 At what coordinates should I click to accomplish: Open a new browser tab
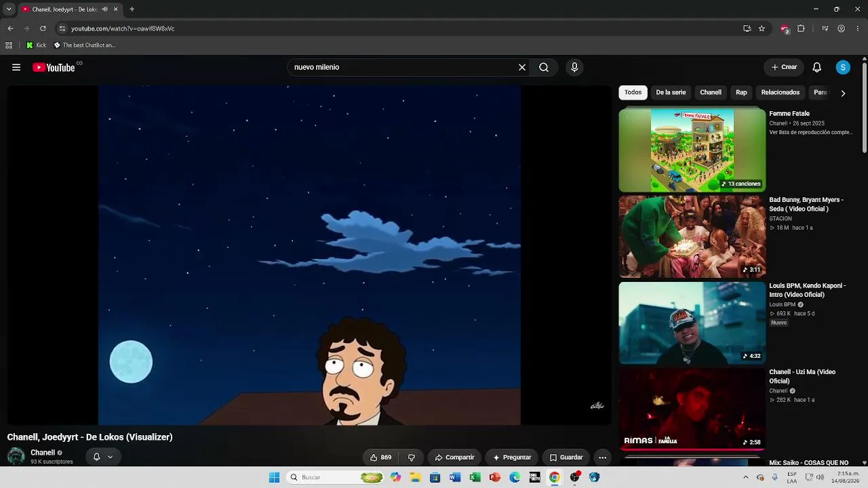(x=132, y=9)
